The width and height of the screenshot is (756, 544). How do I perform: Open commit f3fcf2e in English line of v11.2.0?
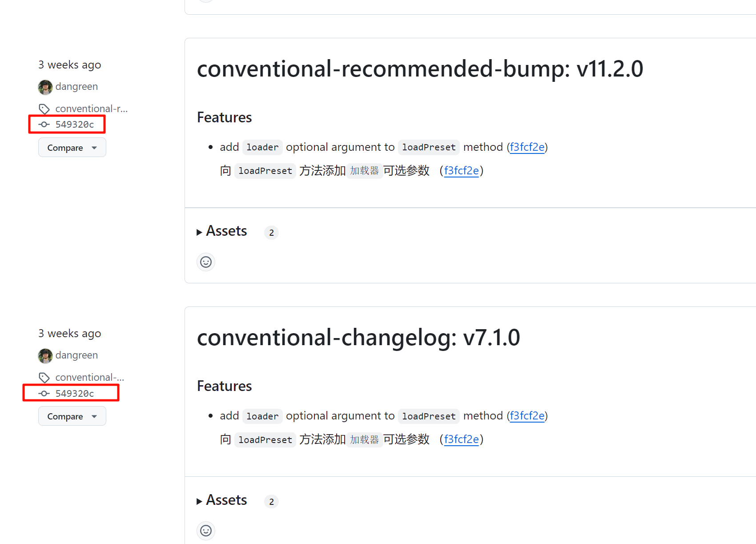[x=527, y=147]
